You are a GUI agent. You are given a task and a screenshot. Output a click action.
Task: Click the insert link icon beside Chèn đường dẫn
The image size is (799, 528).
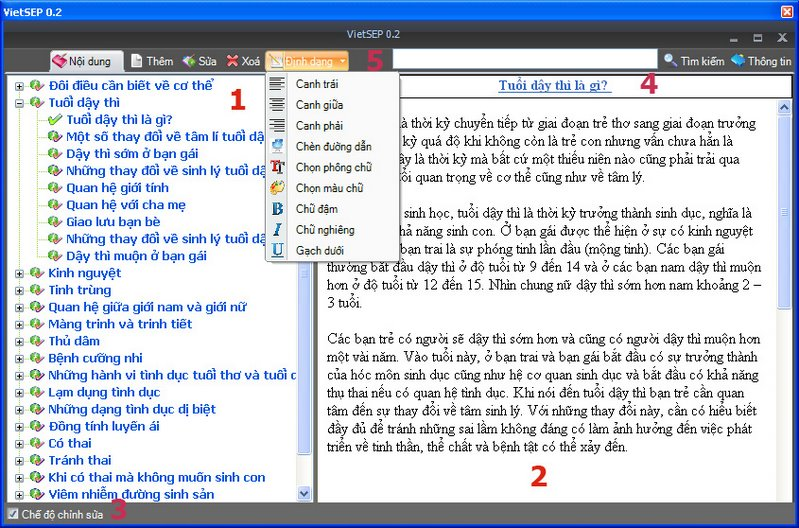point(277,146)
